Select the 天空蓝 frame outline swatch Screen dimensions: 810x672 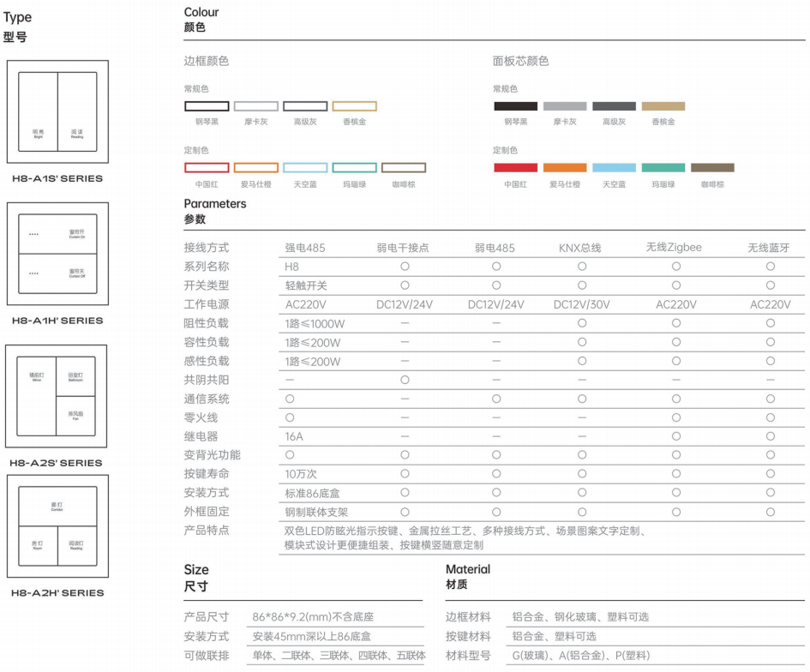(x=305, y=168)
